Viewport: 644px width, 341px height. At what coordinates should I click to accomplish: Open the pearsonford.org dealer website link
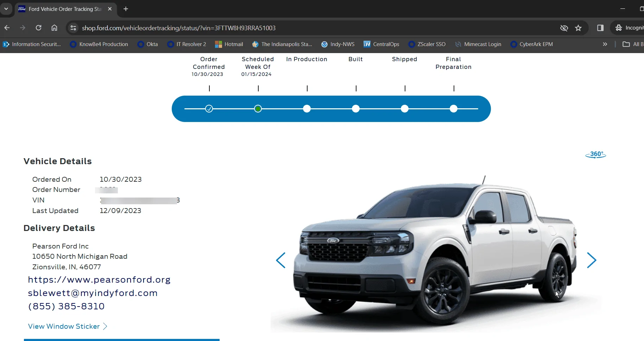tap(99, 280)
